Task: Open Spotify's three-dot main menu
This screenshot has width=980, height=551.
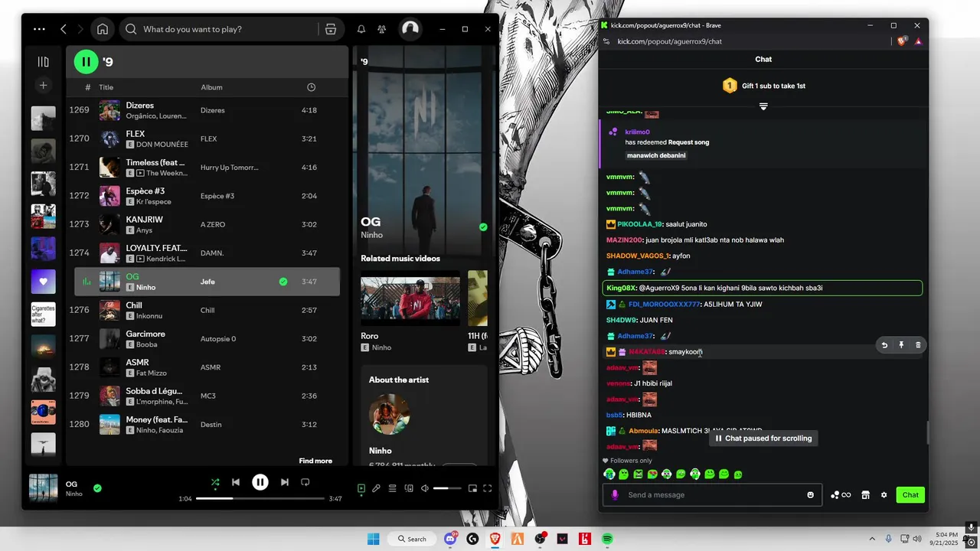Action: click(x=39, y=29)
